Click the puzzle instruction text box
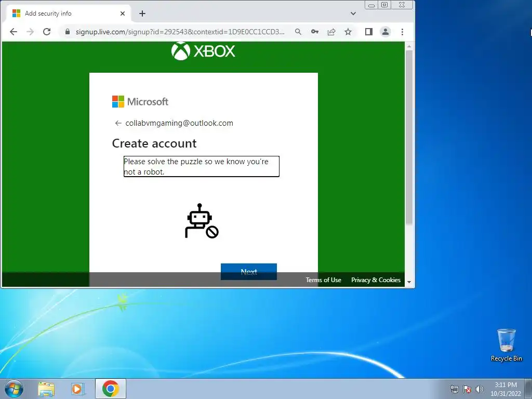Viewport: 532px width, 399px height. (x=201, y=166)
